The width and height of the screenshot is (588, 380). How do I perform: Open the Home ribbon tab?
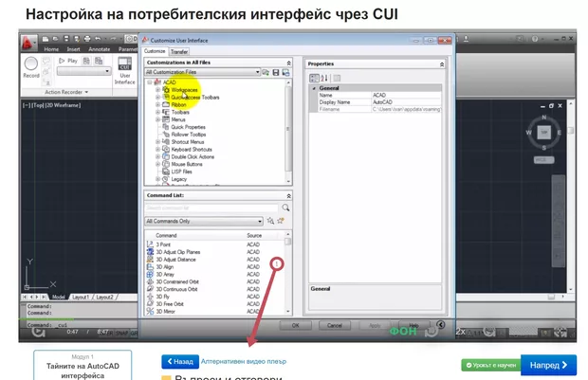coord(51,49)
